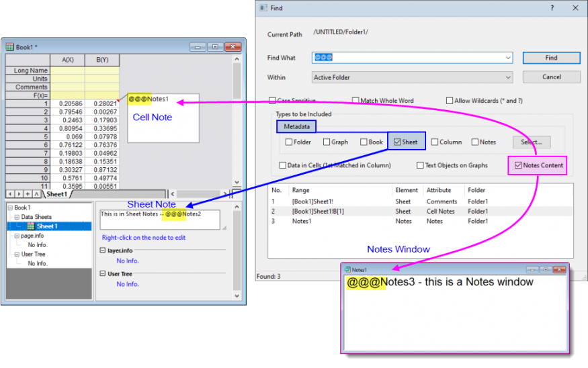Screen dimensions: 588x368
Task: Click the Notes1 window title icon
Action: point(347,269)
